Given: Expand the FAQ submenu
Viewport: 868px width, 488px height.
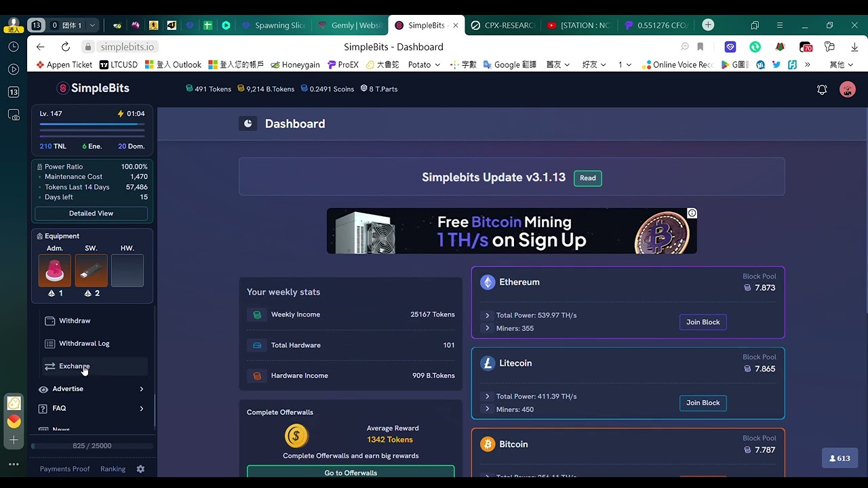Looking at the screenshot, I should (x=91, y=408).
